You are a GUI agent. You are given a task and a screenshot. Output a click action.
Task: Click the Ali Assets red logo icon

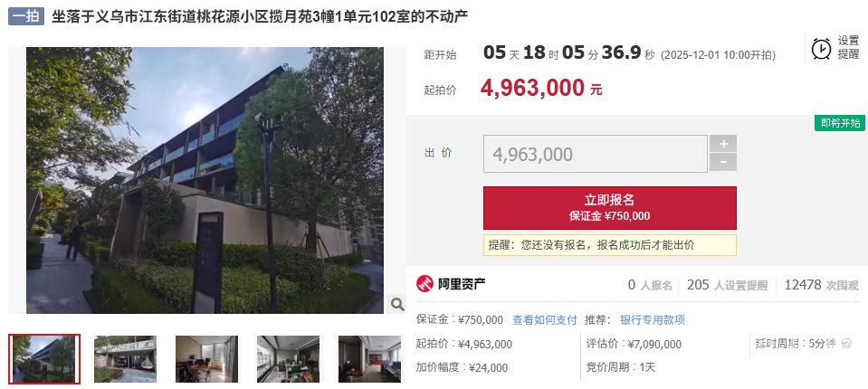pos(424,284)
